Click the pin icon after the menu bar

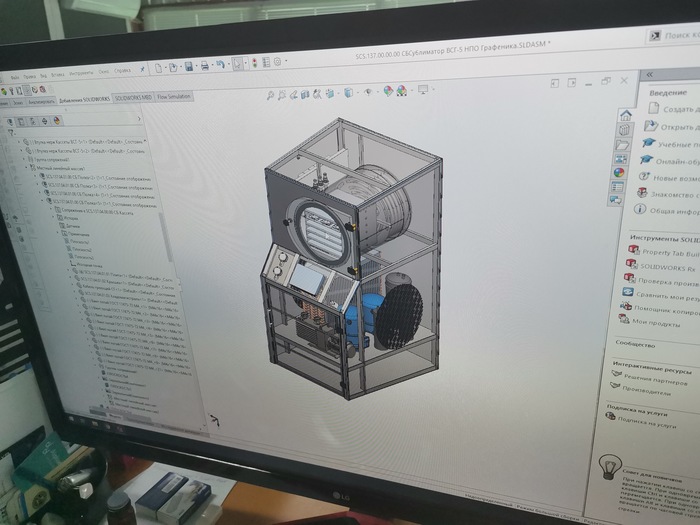142,69
